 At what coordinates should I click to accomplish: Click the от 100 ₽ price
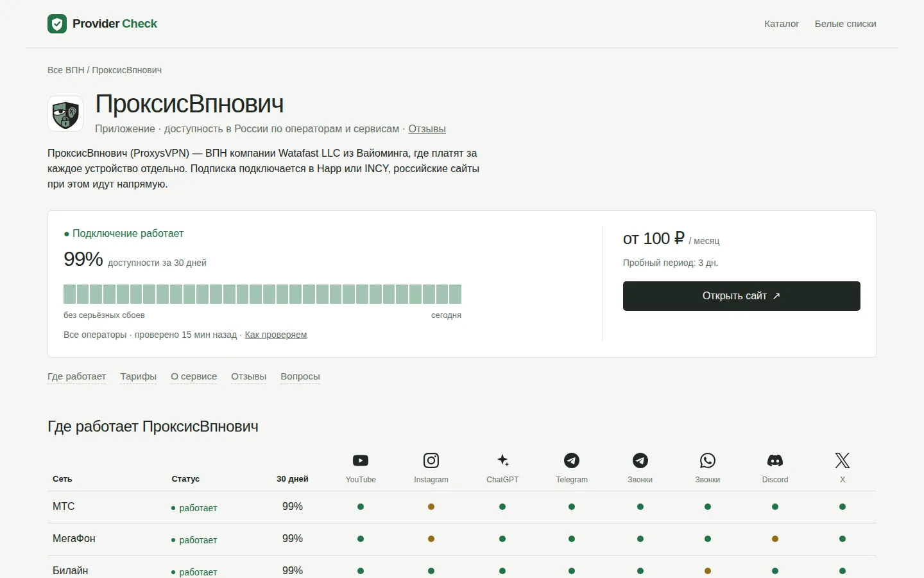click(x=654, y=239)
